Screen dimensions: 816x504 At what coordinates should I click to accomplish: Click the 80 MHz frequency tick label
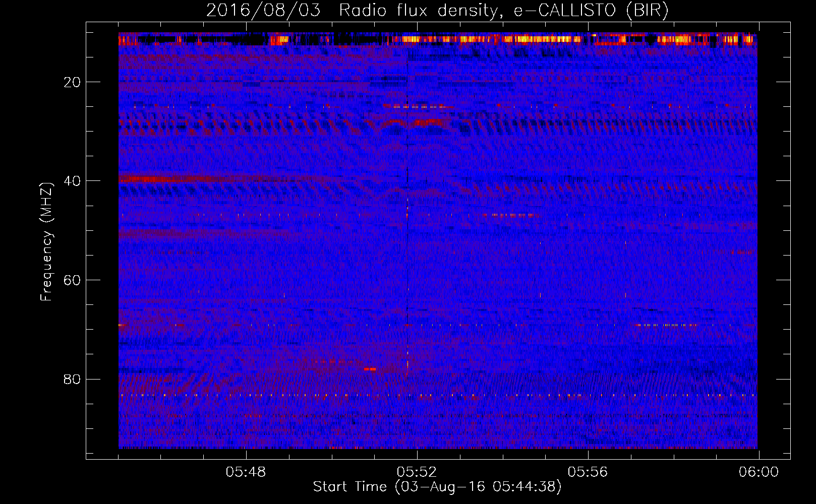[73, 379]
